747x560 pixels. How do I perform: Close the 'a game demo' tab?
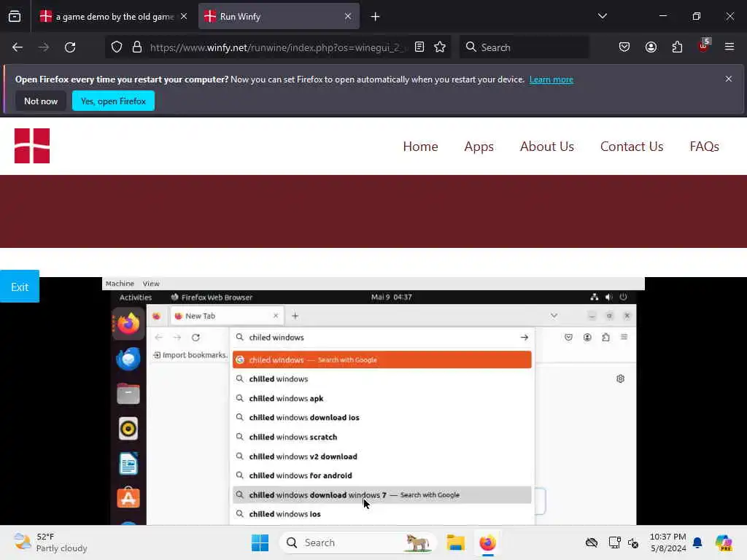click(x=184, y=16)
